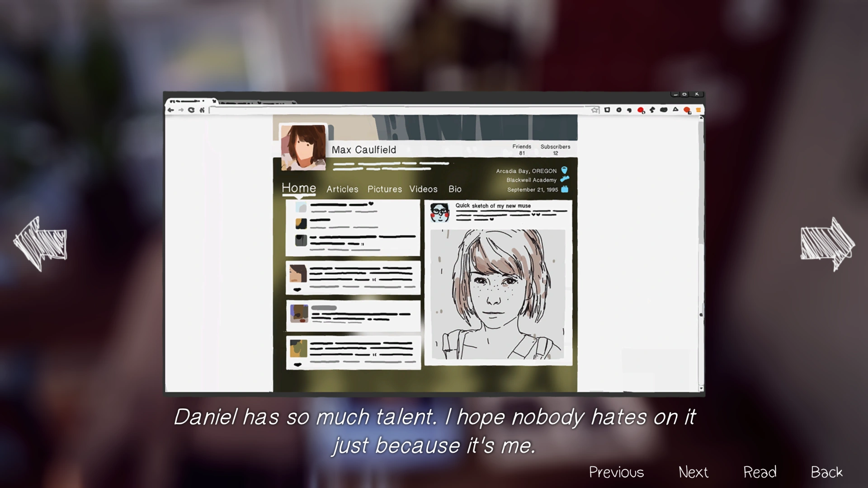This screenshot has height=488, width=868.
Task: Click the Back button
Action: pyautogui.click(x=826, y=472)
